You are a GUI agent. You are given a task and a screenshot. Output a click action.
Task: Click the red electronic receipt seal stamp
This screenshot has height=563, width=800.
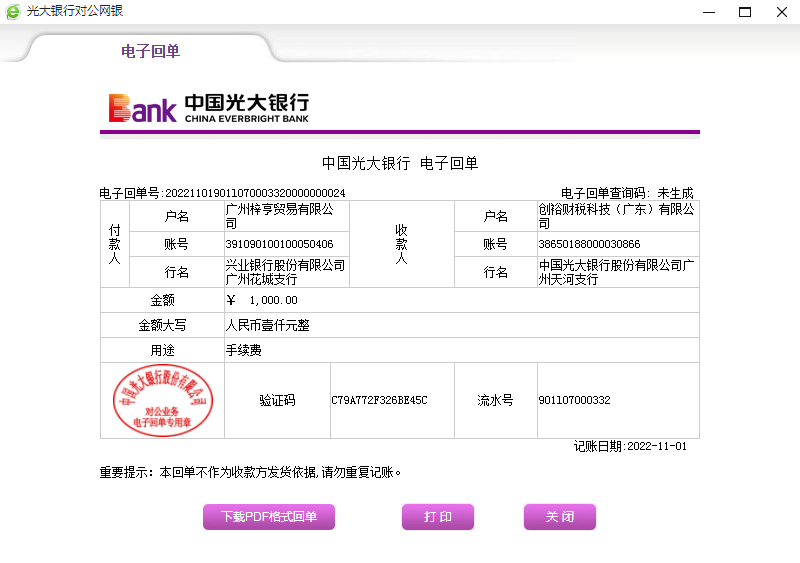coord(163,400)
